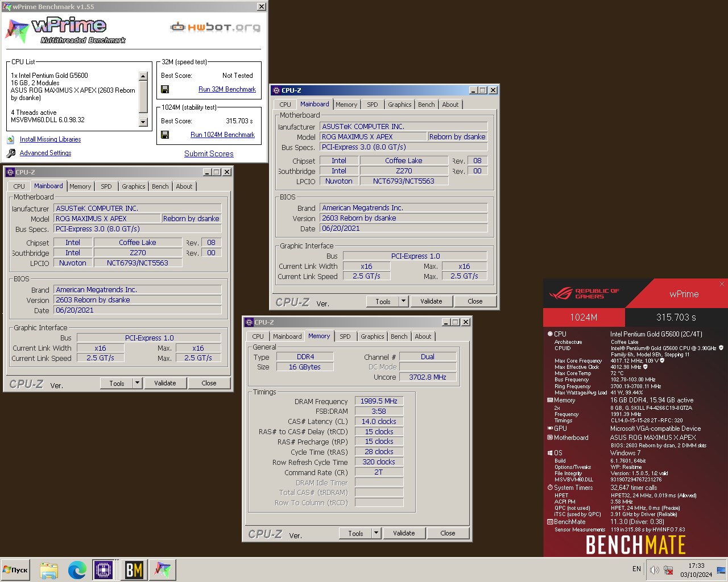728x582 pixels.
Task: Open Tools dropdown arrow in top-right CPU-Z window
Action: (403, 301)
